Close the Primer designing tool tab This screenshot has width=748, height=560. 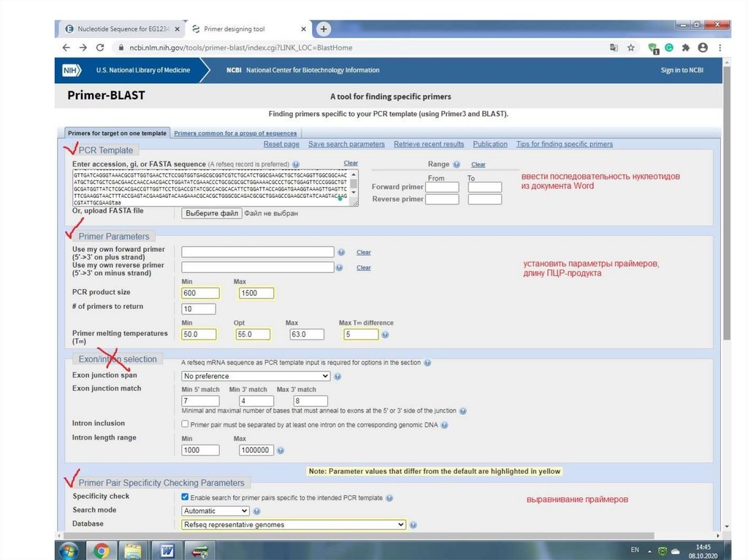click(x=303, y=29)
